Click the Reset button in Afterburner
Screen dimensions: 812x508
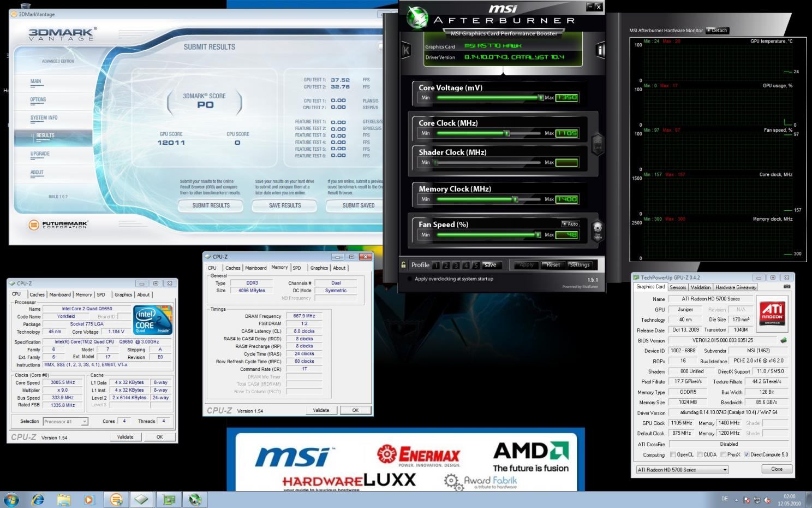click(x=553, y=265)
